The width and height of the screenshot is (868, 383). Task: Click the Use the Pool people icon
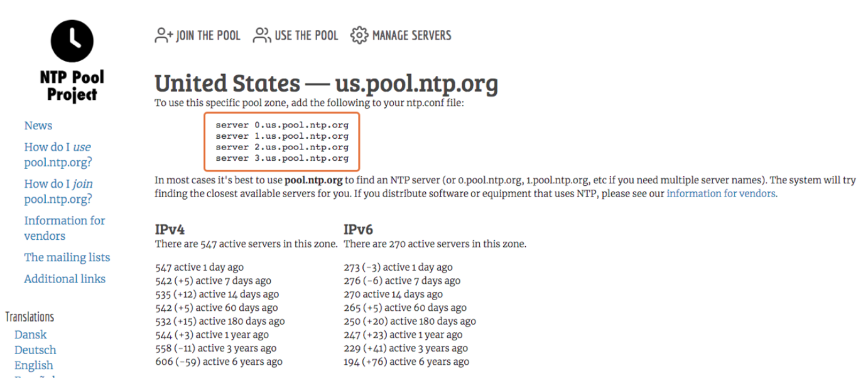point(262,35)
